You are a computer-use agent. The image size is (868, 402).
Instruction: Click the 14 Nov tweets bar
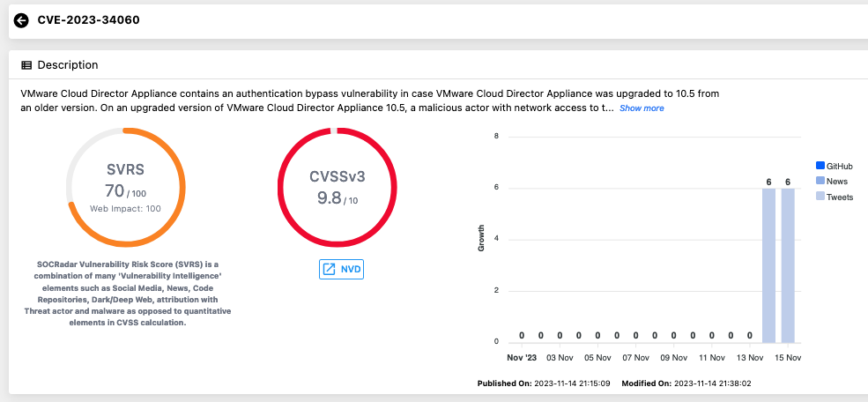[769, 265]
